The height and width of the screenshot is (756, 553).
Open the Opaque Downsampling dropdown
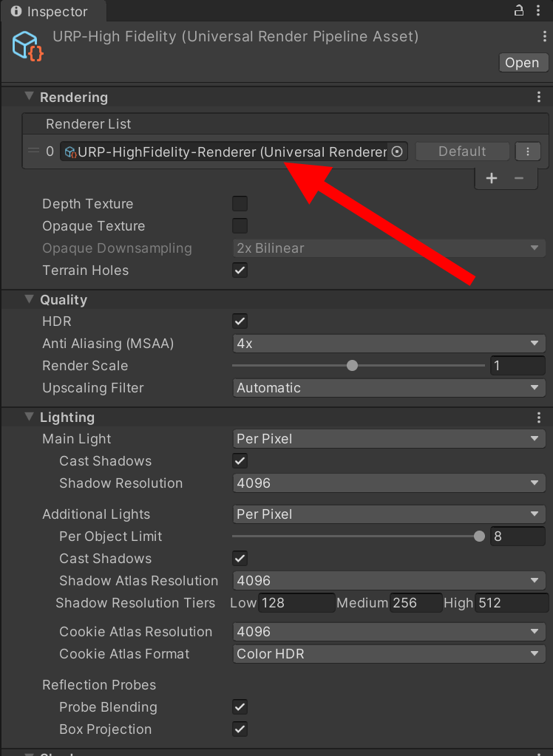coord(389,248)
